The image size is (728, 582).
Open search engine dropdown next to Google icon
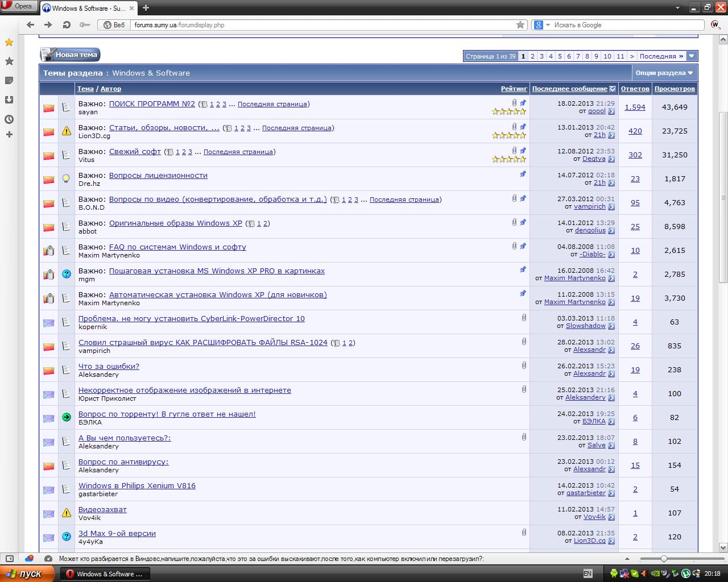click(x=548, y=25)
